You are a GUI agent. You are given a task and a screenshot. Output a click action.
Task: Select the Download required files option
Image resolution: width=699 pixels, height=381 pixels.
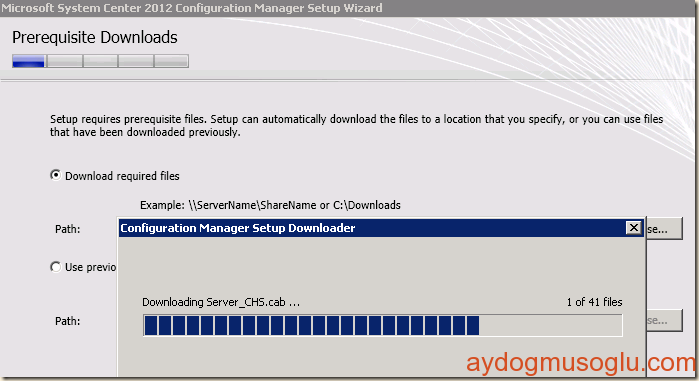tap(55, 176)
